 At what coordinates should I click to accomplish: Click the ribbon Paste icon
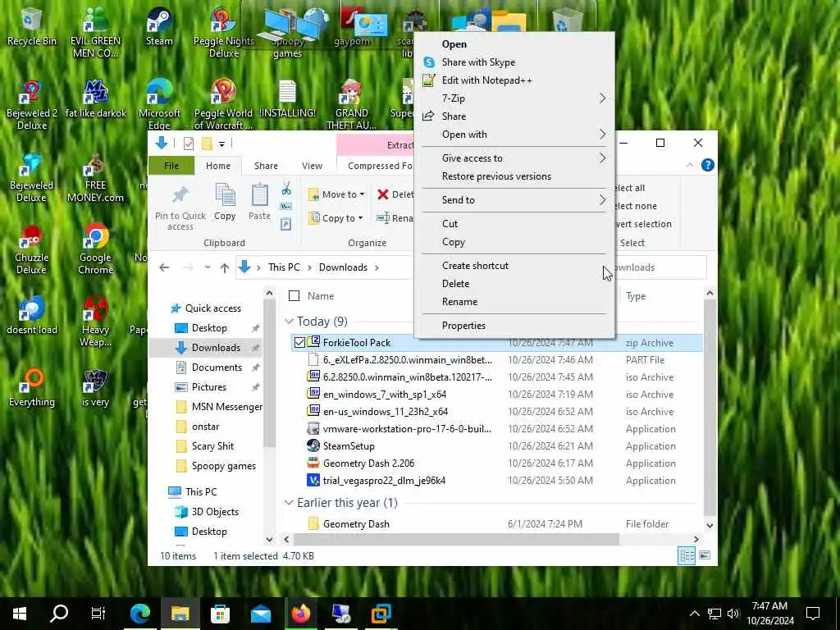point(260,195)
